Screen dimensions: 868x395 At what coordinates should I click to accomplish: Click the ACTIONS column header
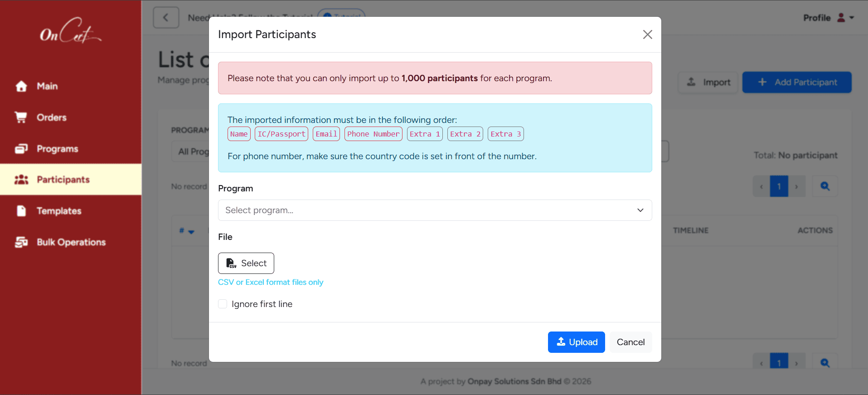(x=815, y=230)
